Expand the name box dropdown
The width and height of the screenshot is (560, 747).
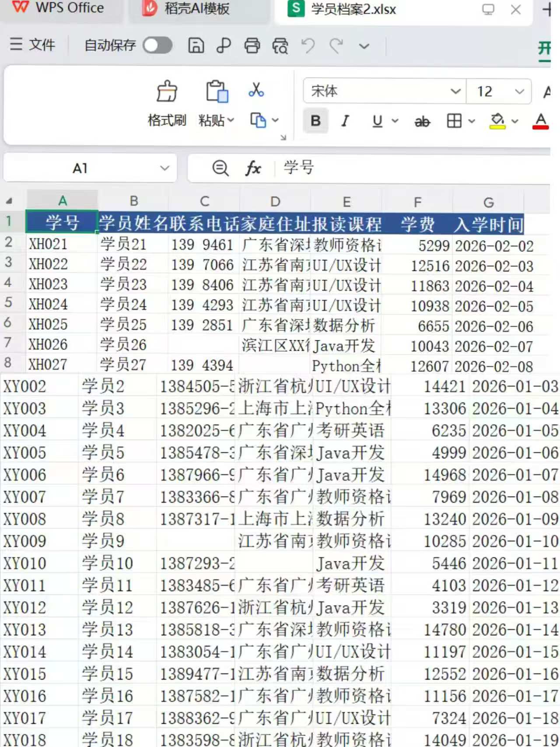pos(164,168)
